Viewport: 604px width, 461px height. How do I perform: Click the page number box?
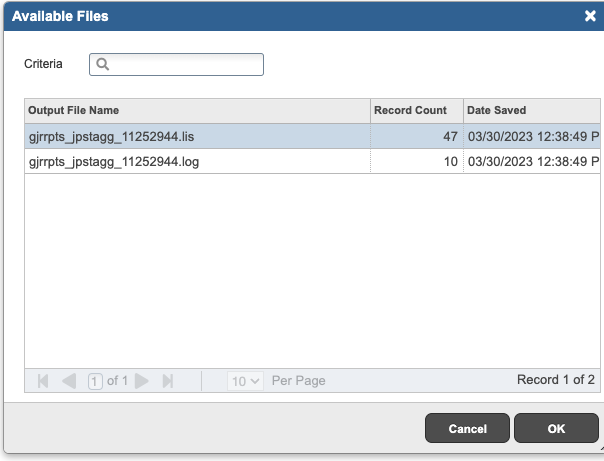tap(95, 381)
